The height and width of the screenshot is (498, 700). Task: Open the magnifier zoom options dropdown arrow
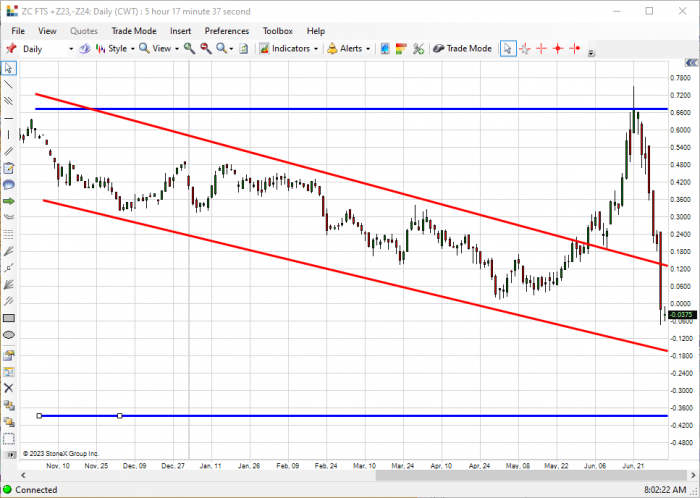pyautogui.click(x=231, y=49)
